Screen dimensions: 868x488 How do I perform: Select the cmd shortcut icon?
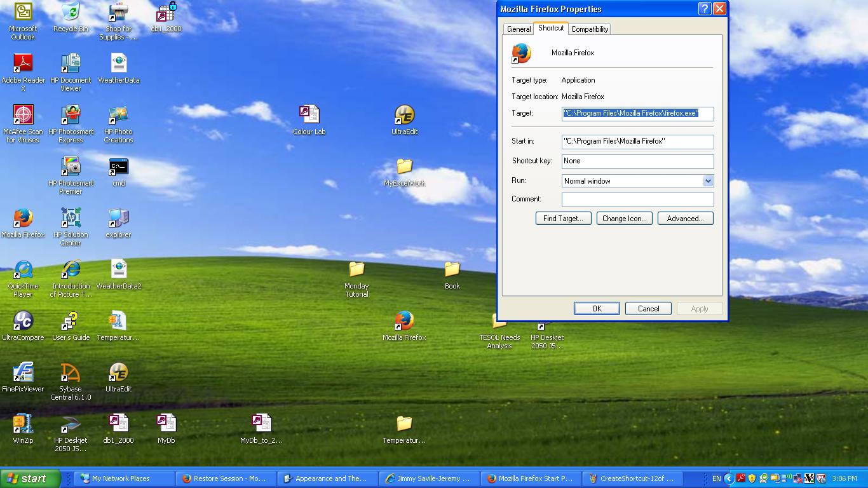coord(118,167)
